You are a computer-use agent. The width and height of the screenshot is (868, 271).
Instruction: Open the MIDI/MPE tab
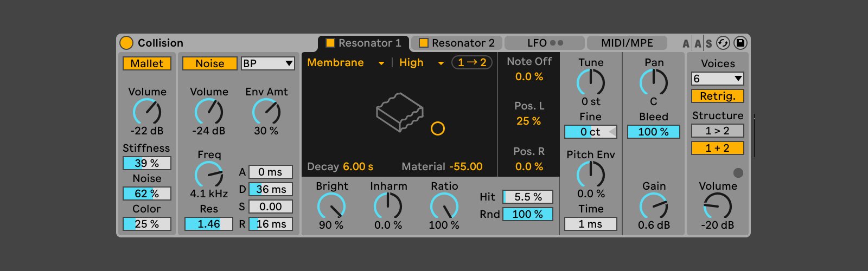click(x=627, y=43)
